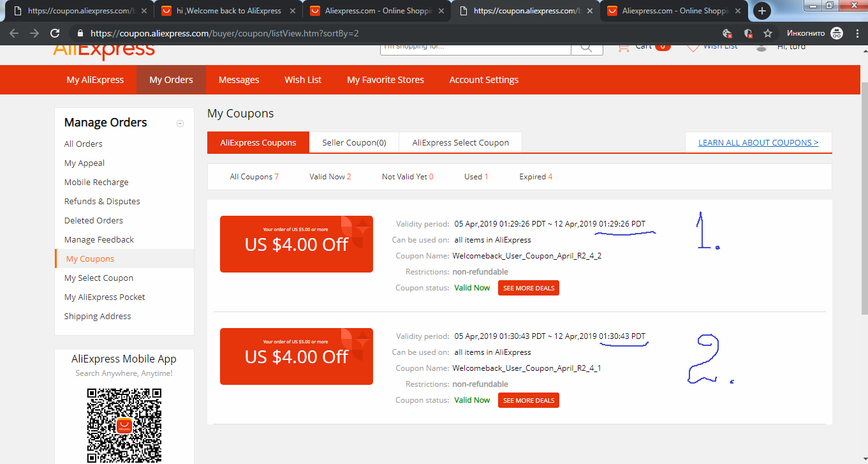View site security info via lock icon
This screenshot has height=464, width=868.
click(x=80, y=33)
